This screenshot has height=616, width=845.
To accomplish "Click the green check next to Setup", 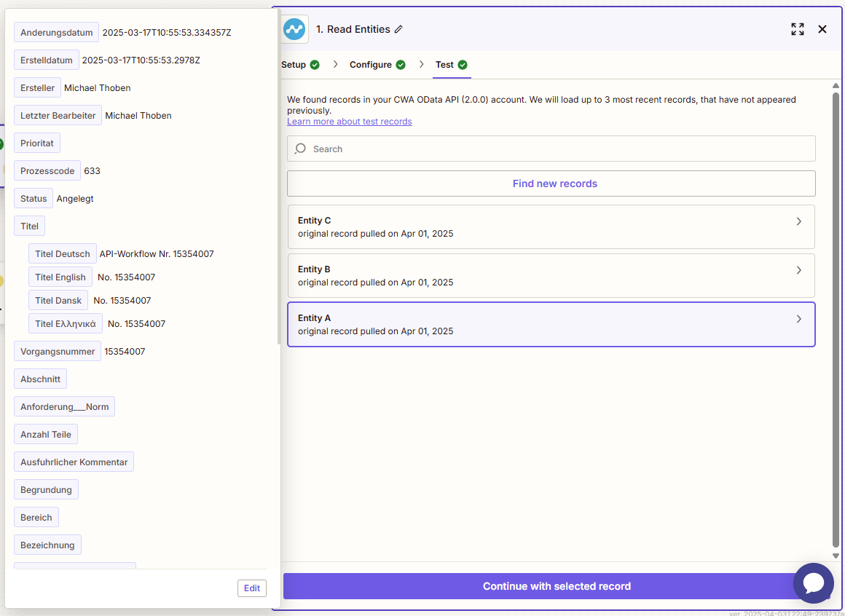I will click(x=315, y=65).
